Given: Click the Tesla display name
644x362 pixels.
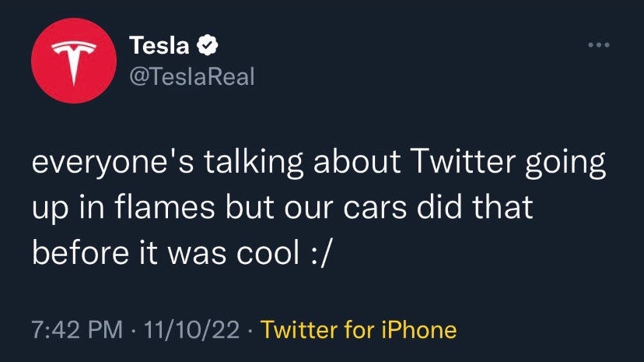Looking at the screenshot, I should 159,47.
